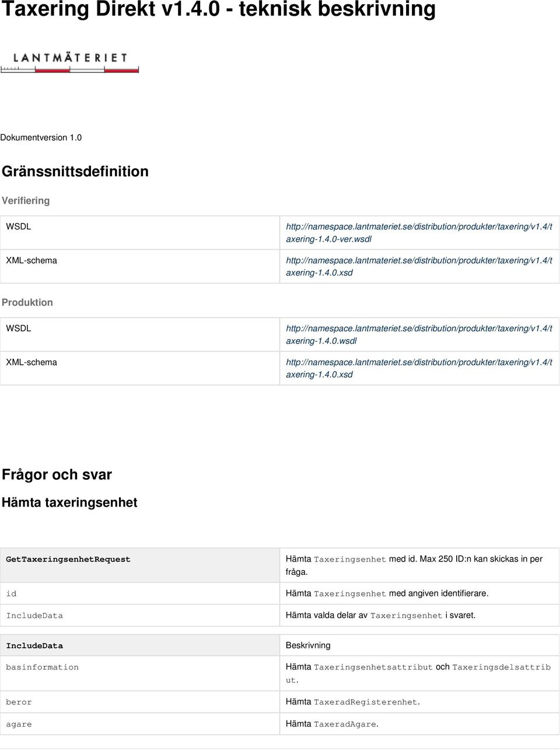Click the 'Gränssnittsdefinition' heading
560x750 pixels.
point(75,171)
